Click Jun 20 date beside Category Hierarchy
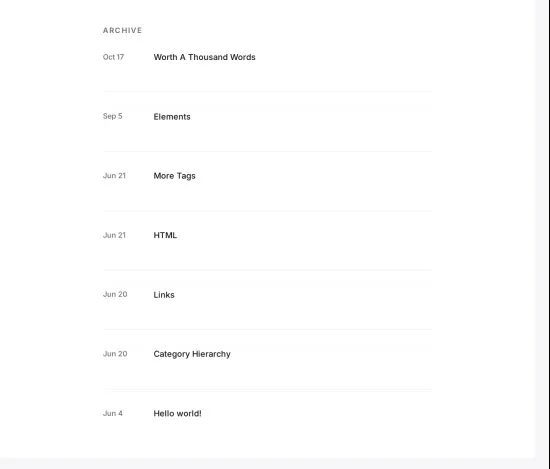This screenshot has height=469, width=550. [115, 354]
